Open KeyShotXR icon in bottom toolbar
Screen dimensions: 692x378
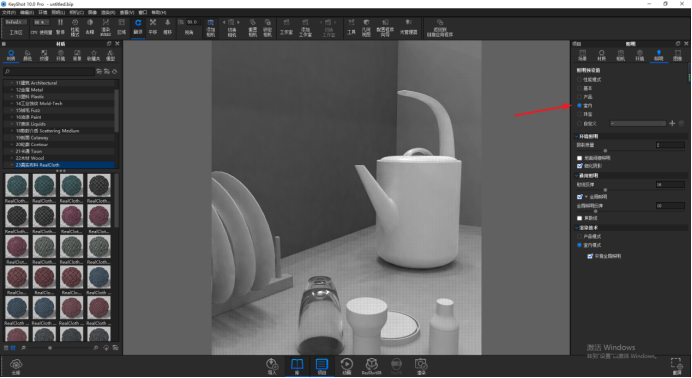(x=372, y=364)
